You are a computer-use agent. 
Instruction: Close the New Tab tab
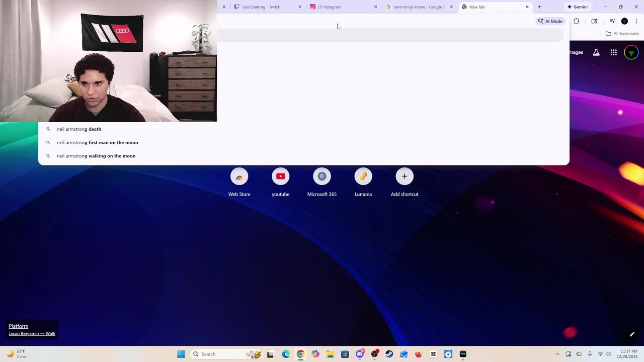tap(527, 7)
